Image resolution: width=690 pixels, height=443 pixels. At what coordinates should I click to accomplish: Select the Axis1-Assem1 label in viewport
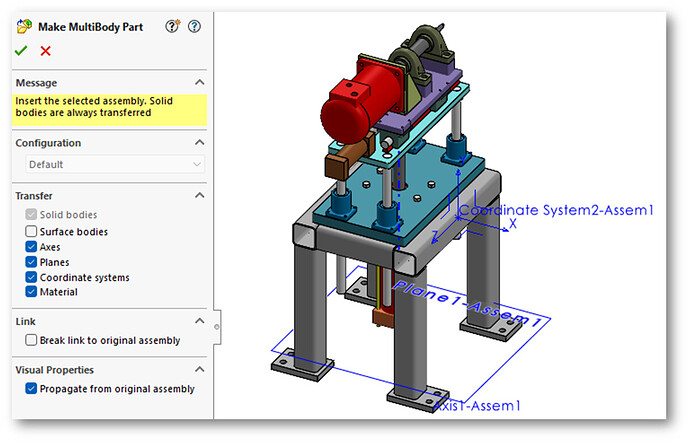[477, 406]
